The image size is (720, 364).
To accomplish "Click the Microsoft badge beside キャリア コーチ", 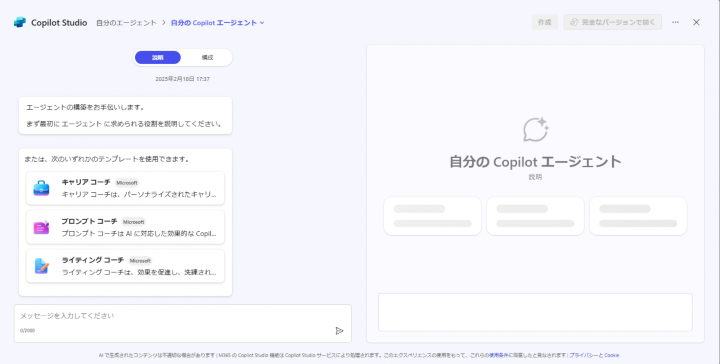I will click(127, 183).
